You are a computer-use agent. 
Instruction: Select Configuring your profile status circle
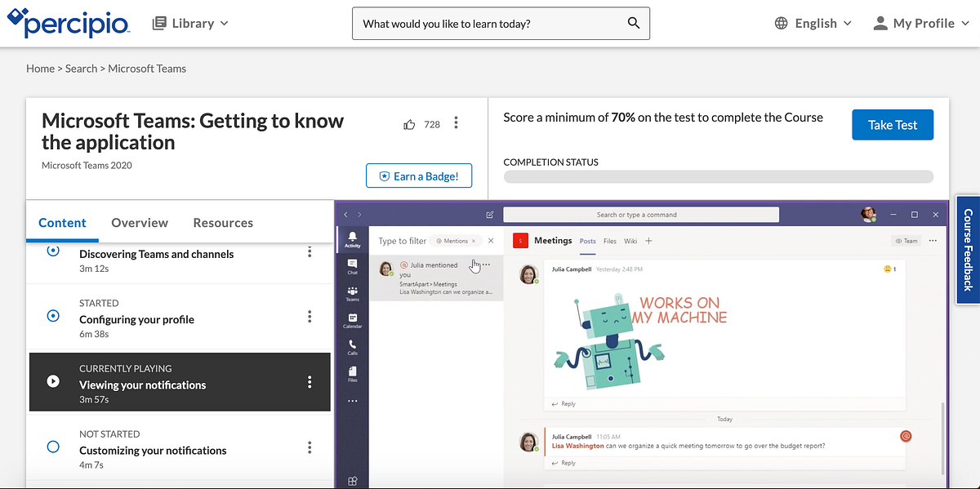[x=53, y=315]
